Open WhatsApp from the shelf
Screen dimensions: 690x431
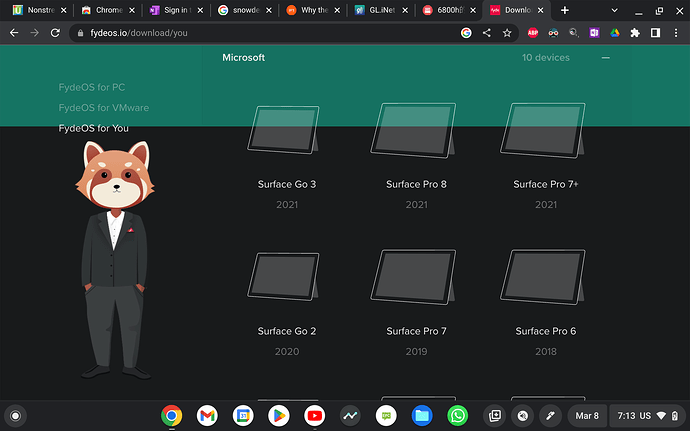click(458, 416)
